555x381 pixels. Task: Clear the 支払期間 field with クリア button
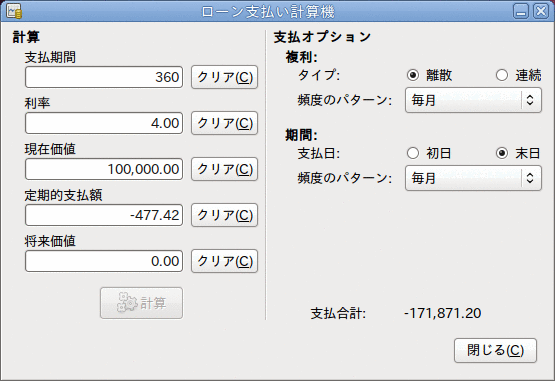[x=224, y=77]
